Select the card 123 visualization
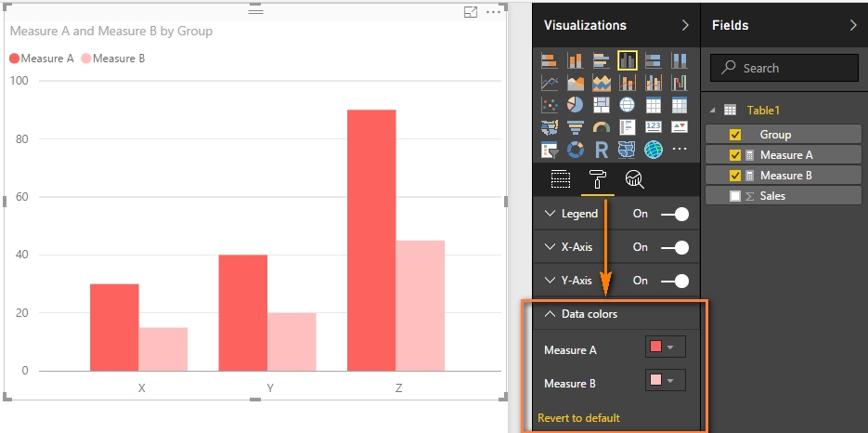 (x=654, y=127)
